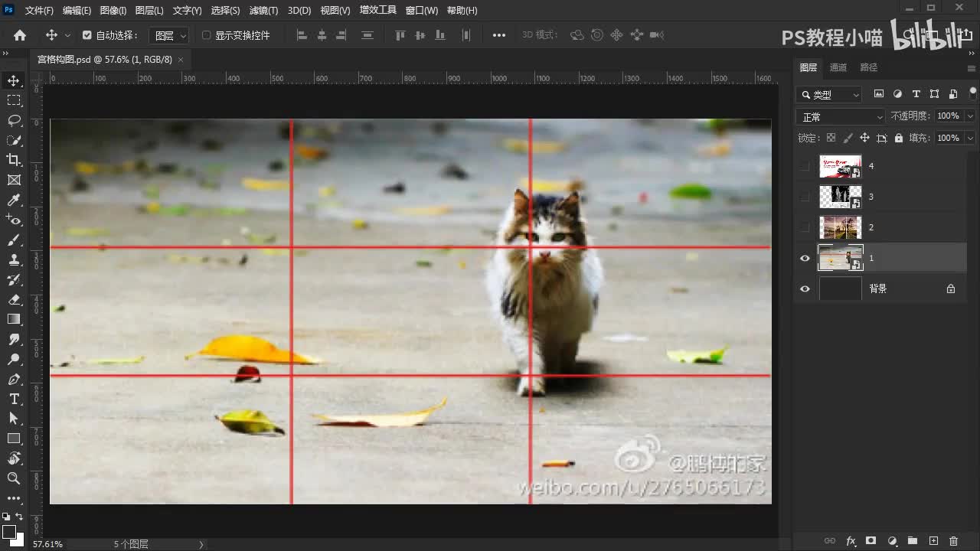Select the Zoom tool

click(14, 478)
